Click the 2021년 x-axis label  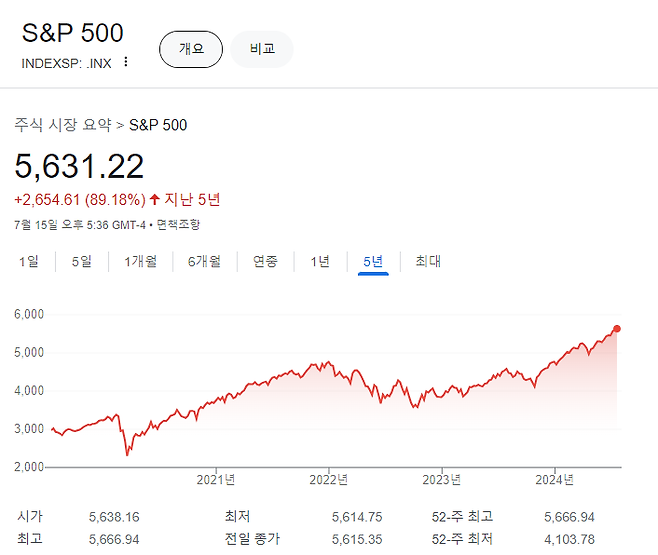click(x=216, y=479)
